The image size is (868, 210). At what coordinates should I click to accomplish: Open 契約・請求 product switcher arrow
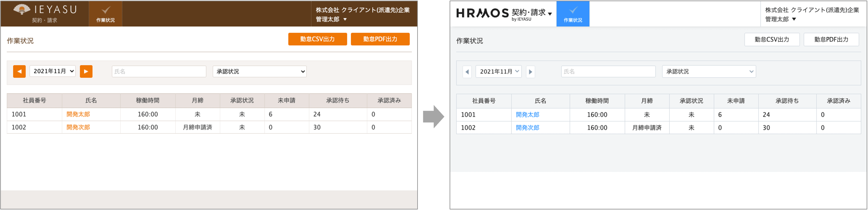click(550, 14)
